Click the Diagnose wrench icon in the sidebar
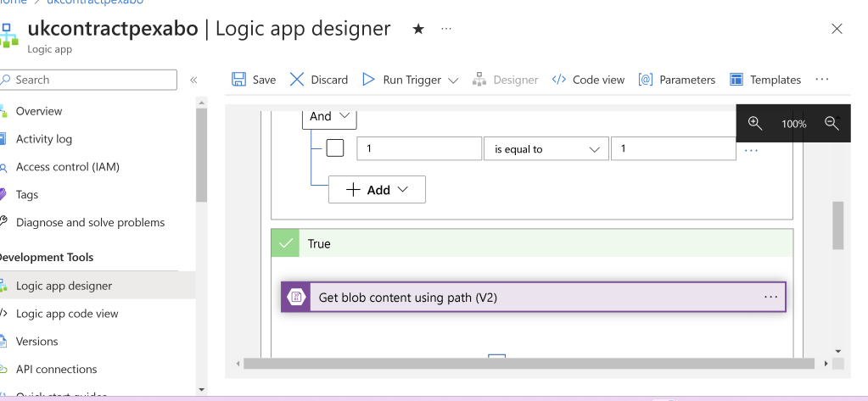The image size is (868, 401). click(x=3, y=222)
